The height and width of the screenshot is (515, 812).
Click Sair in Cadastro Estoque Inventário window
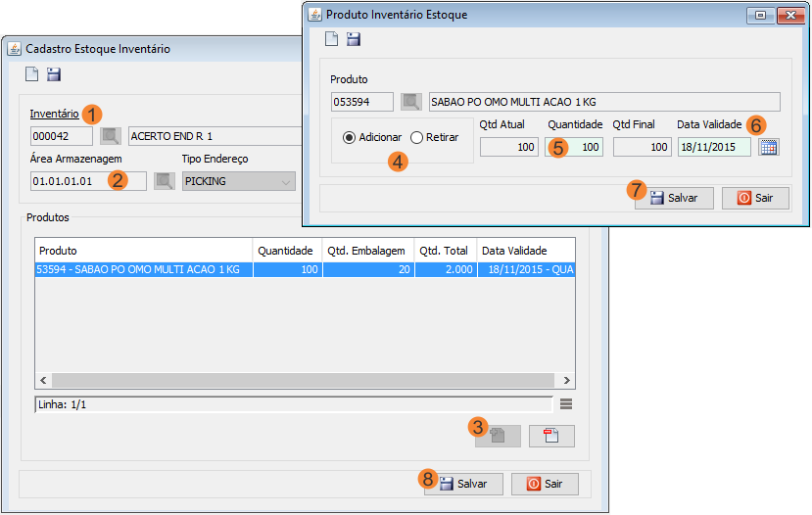pyautogui.click(x=545, y=484)
